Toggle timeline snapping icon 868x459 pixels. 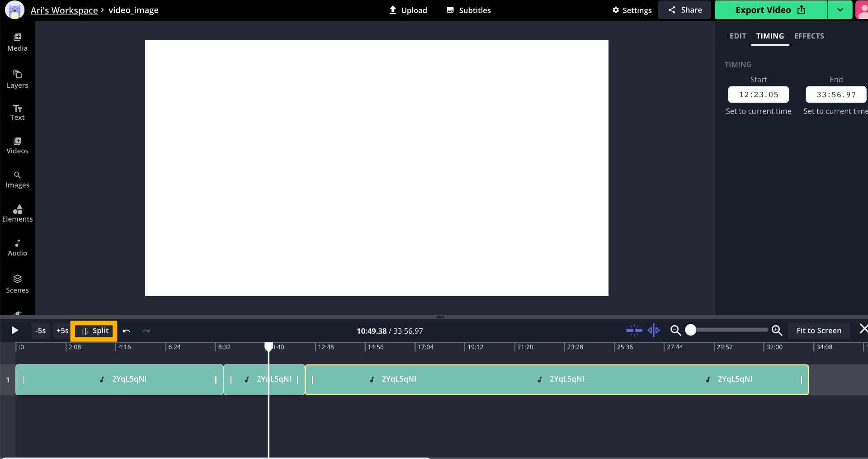(x=634, y=331)
